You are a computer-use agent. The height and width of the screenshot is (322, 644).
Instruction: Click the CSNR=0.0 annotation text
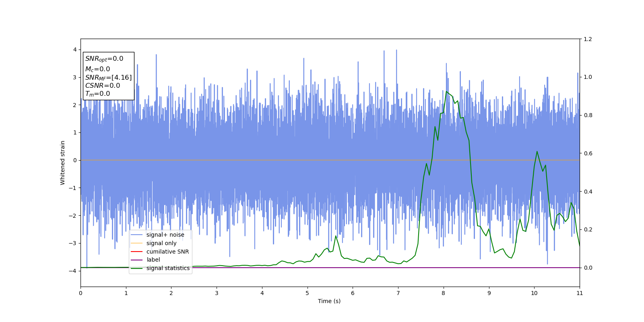pyautogui.click(x=103, y=85)
